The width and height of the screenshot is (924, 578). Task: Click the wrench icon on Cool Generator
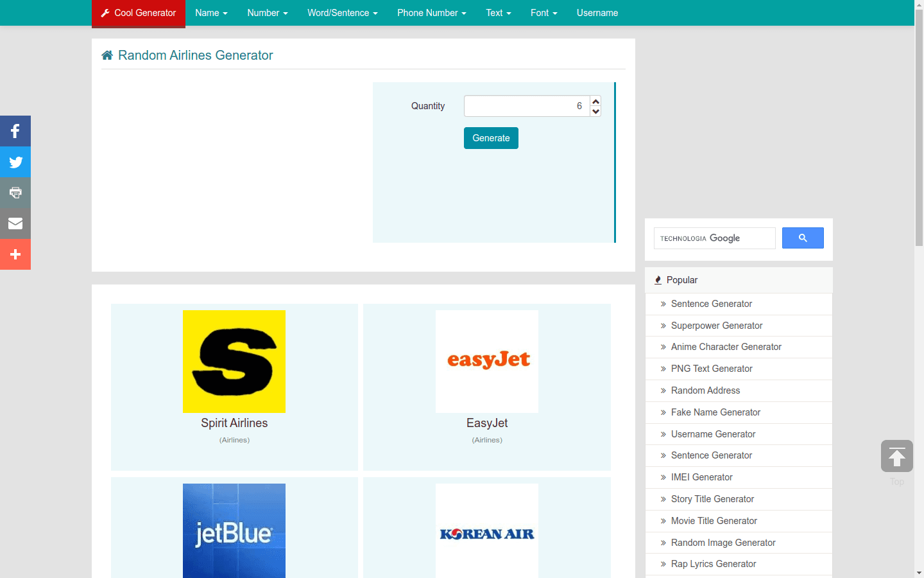pos(104,12)
